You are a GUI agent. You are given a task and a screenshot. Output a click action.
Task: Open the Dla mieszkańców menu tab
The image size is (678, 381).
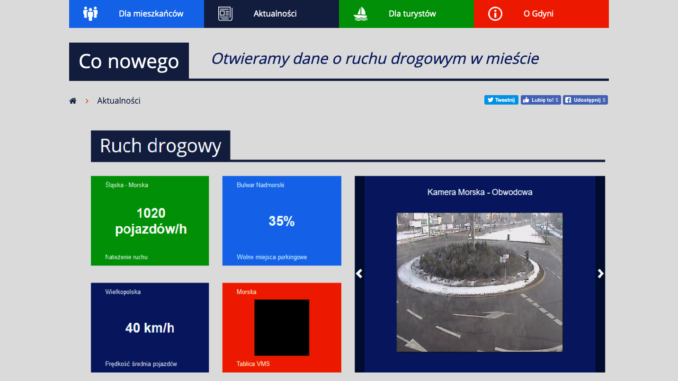click(137, 14)
